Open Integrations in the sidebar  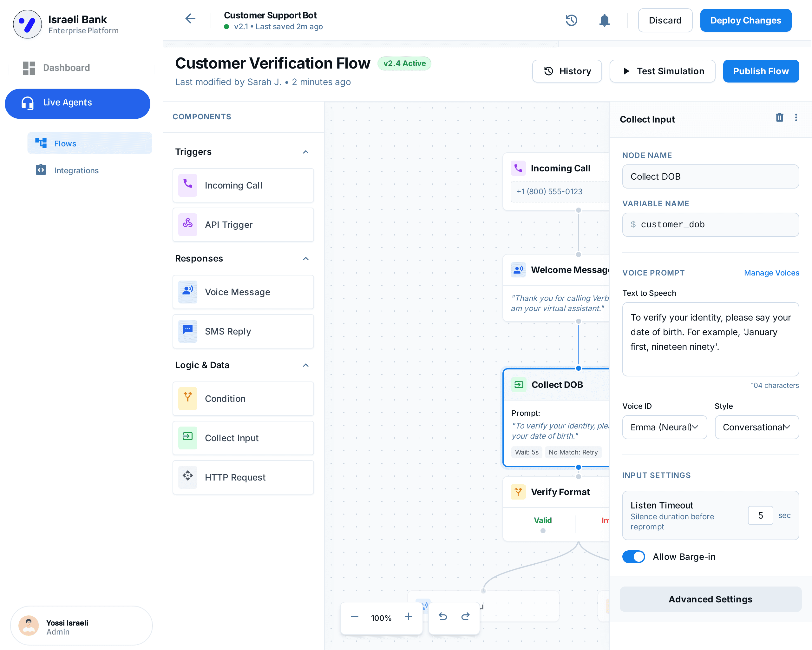76,170
